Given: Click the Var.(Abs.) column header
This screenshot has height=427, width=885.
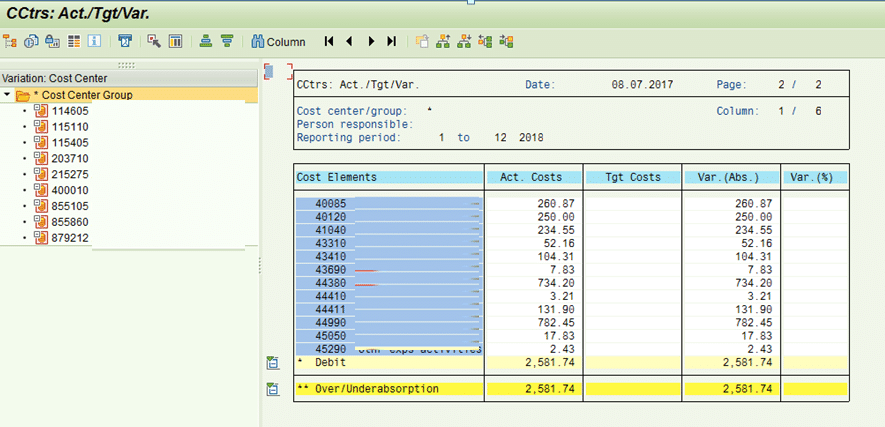Looking at the screenshot, I should point(730,177).
